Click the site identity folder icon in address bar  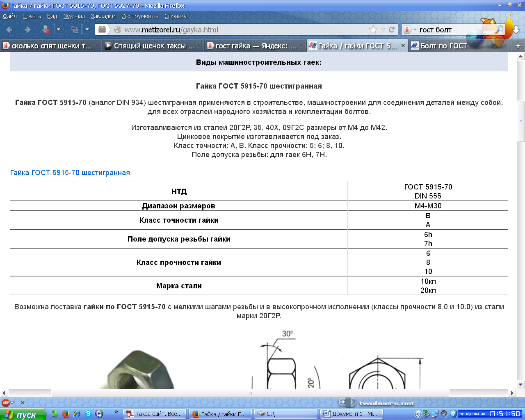[102, 30]
